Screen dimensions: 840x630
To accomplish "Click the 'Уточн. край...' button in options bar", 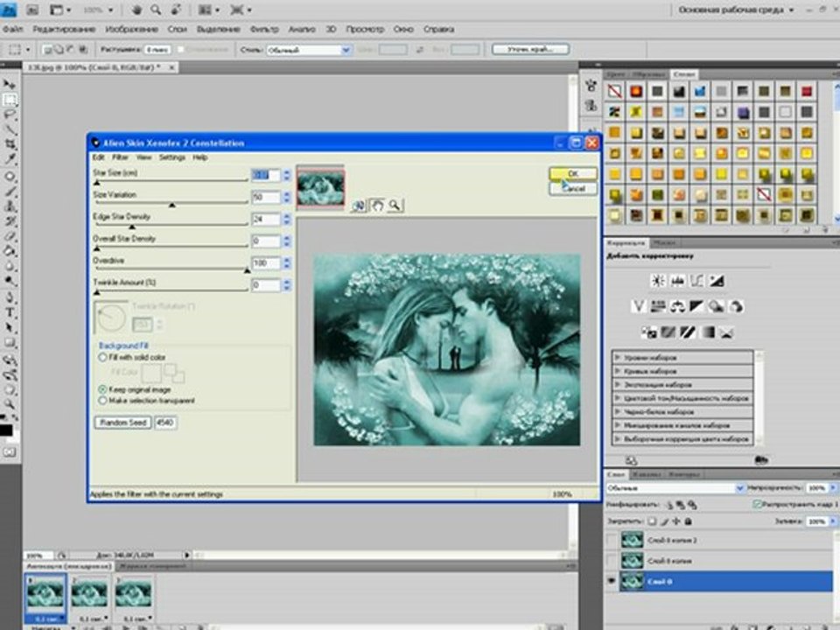I will coord(530,49).
